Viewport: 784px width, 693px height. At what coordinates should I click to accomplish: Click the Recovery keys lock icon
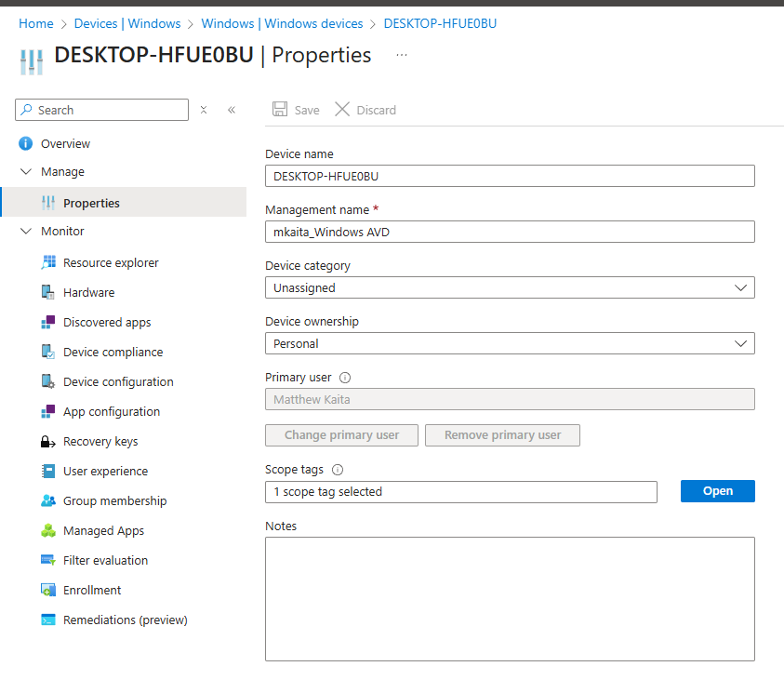[48, 442]
